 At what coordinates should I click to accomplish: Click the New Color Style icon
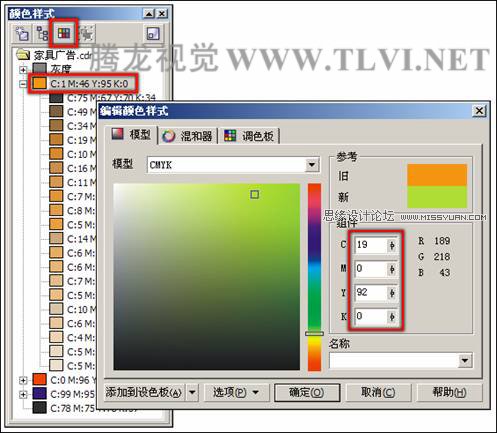coord(22,33)
